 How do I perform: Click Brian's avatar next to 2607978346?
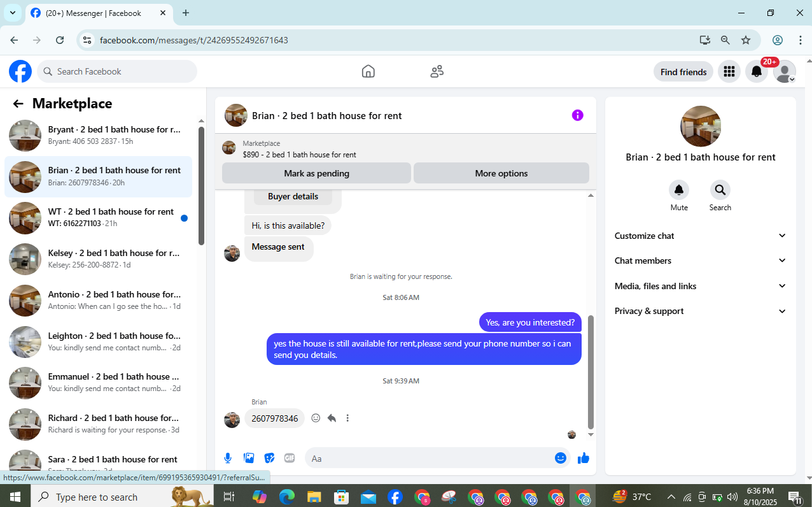(232, 420)
